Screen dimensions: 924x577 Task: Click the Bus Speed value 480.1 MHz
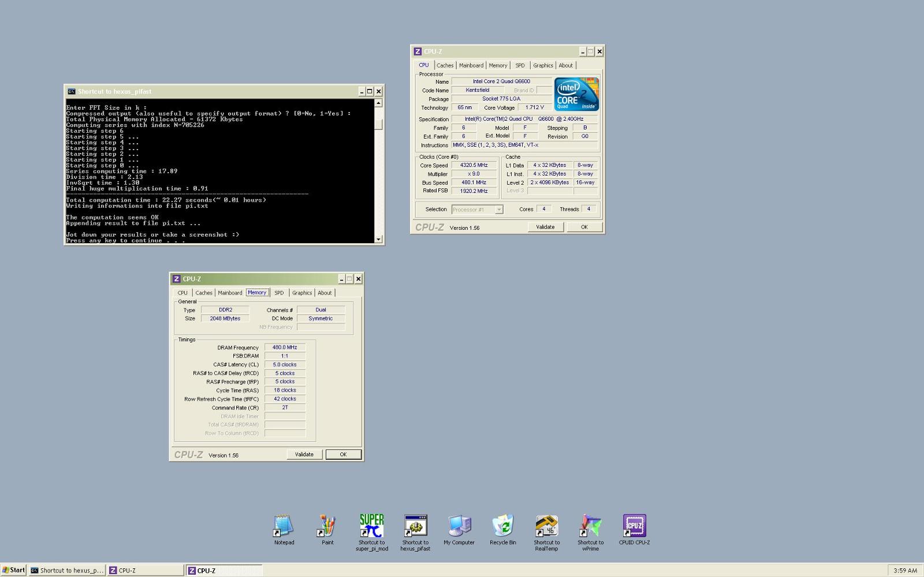click(474, 183)
